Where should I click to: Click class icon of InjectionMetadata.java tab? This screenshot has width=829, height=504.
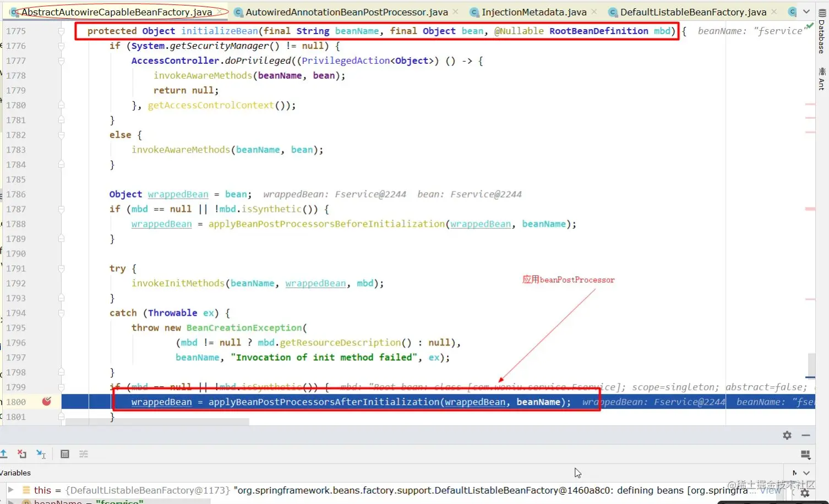pos(475,12)
